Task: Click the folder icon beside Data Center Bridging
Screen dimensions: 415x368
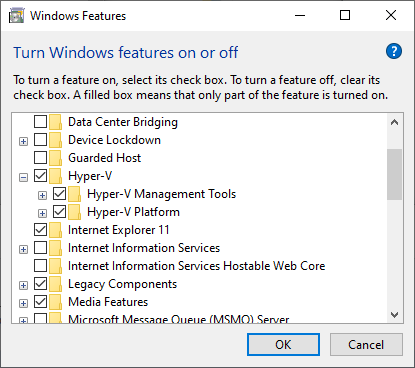Action: 55,122
